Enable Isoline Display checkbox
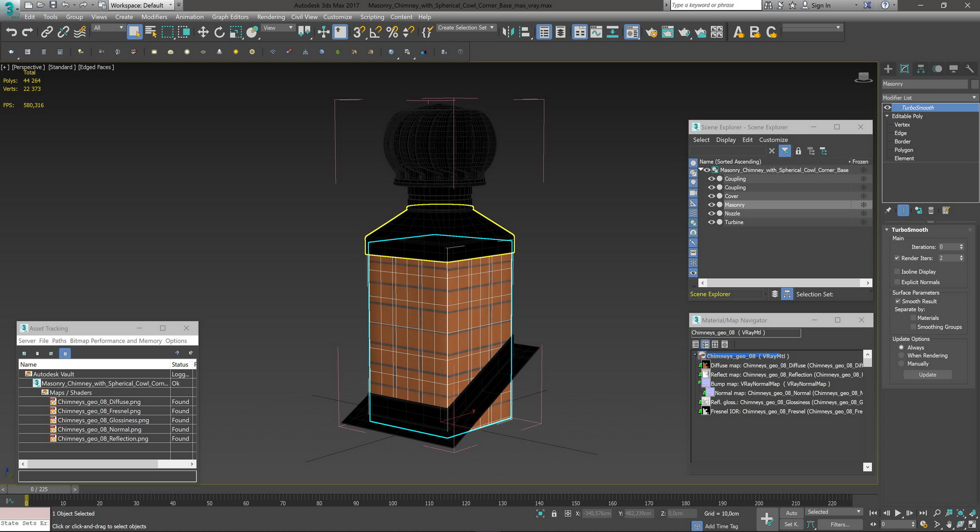Screen dimensions: 980x532 pyautogui.click(x=897, y=272)
